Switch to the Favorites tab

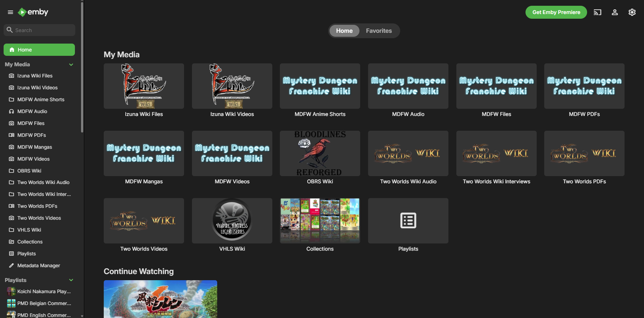point(379,31)
